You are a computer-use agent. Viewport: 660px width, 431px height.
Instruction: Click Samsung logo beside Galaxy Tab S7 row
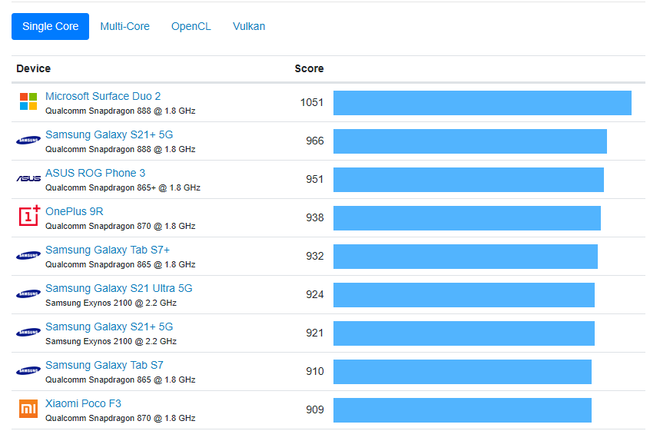(28, 371)
